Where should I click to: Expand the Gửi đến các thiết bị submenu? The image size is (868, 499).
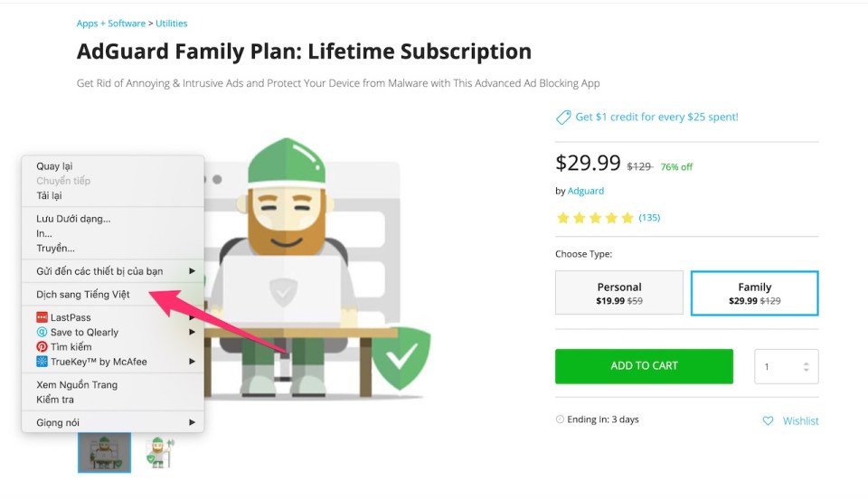coord(192,271)
